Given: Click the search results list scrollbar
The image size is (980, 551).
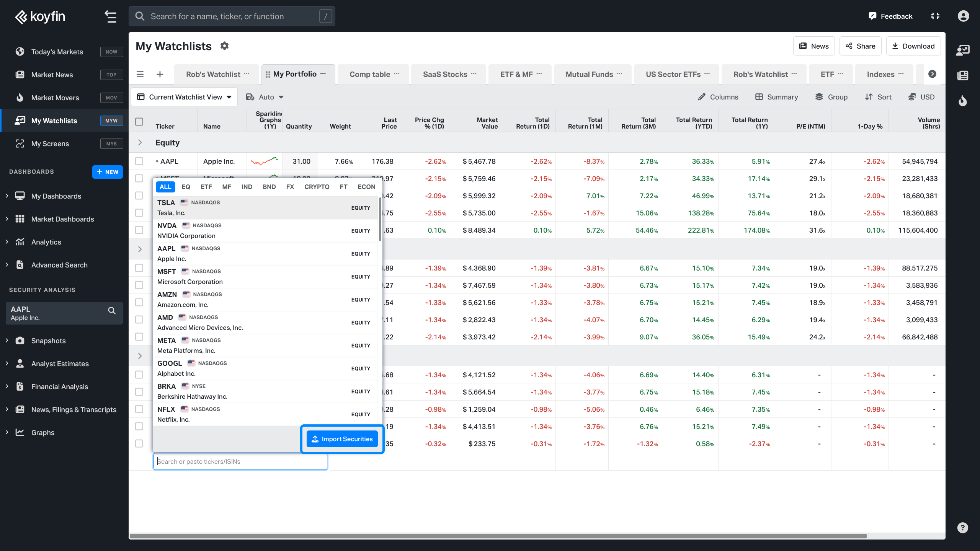Looking at the screenshot, I should click(x=380, y=219).
